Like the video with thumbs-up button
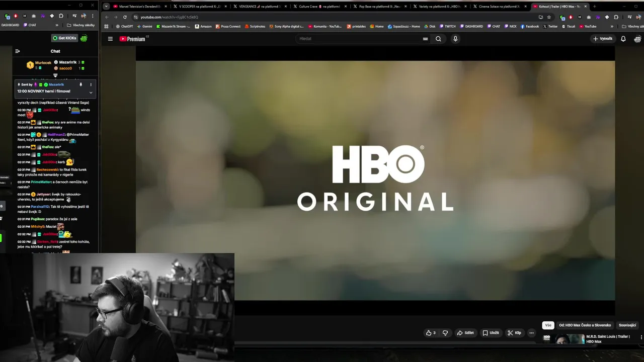This screenshot has width=644, height=362. [431, 333]
